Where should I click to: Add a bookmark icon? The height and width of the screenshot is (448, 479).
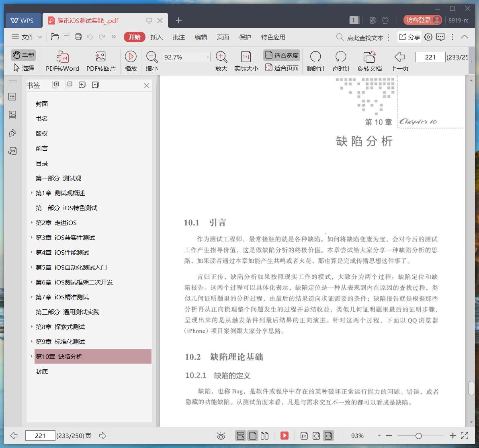point(82,85)
